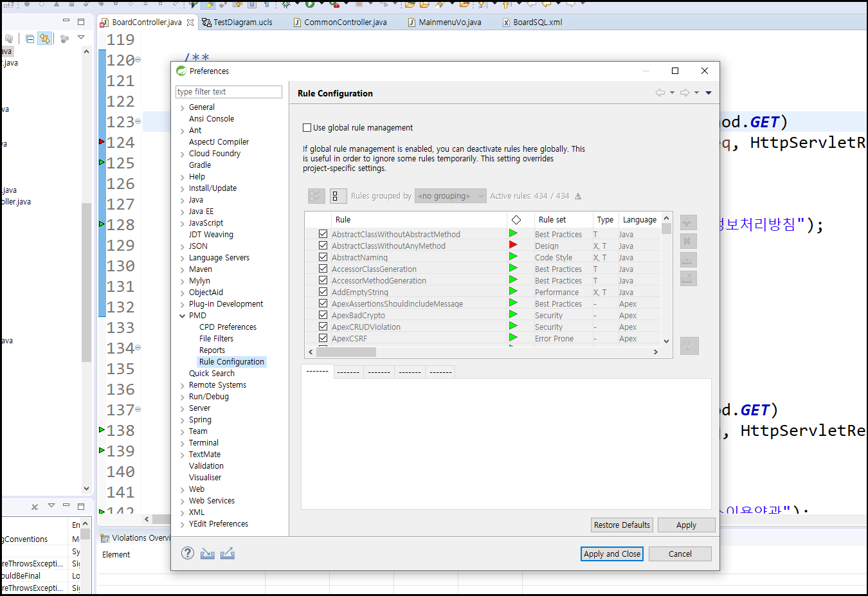Click the Apply and Close button
Image resolution: width=868 pixels, height=596 pixels.
tap(612, 554)
